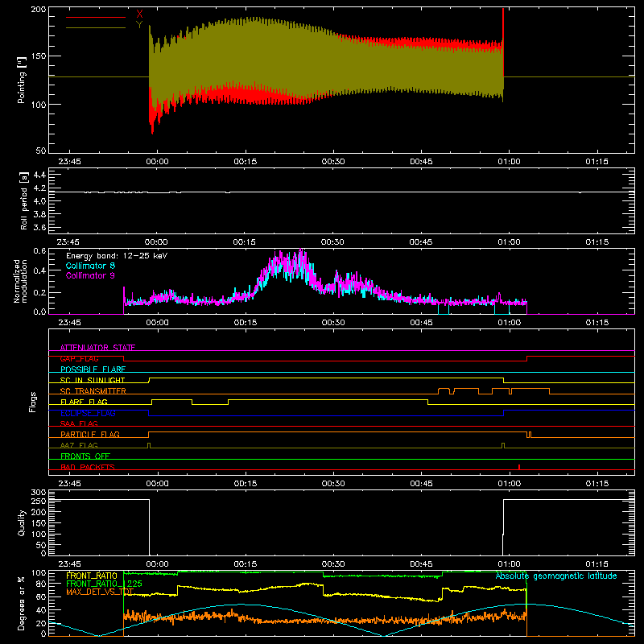Click the 'Quality' vertical axis title
The width and height of the screenshot is (644, 644).
click(22, 522)
